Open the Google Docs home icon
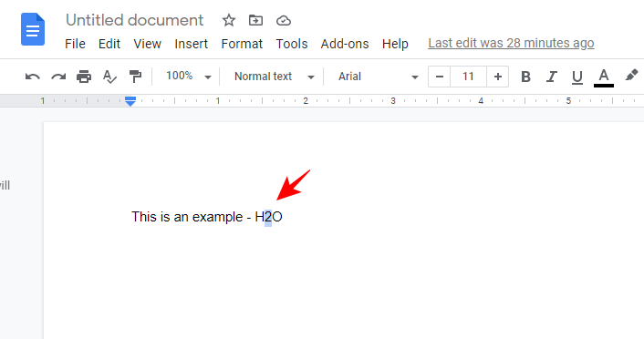 tap(33, 29)
